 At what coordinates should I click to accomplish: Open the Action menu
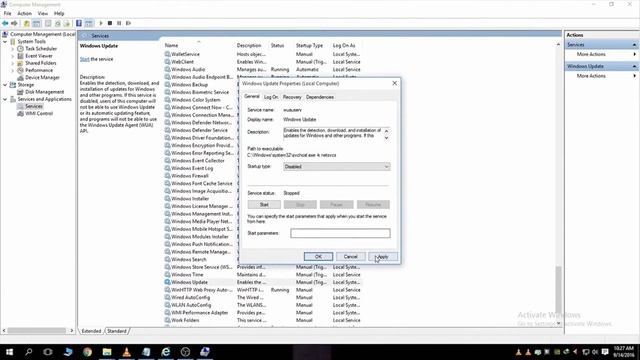(x=24, y=13)
